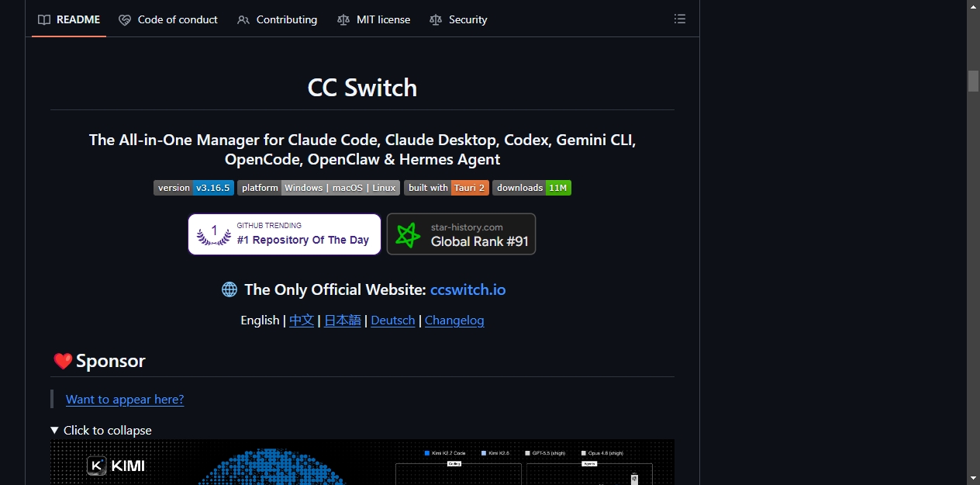Click the All-in-One Manager subtitle text
This screenshot has height=485, width=980.
click(x=362, y=150)
